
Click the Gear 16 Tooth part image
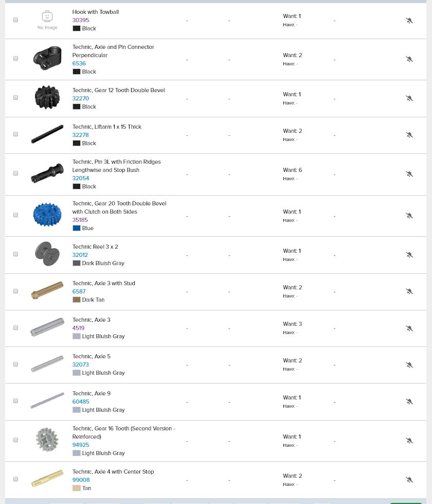[x=47, y=440]
